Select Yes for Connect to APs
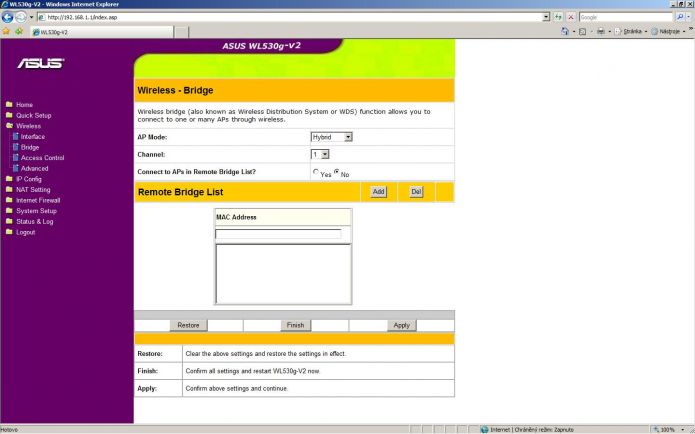Image resolution: width=695 pixels, height=434 pixels. [316, 172]
